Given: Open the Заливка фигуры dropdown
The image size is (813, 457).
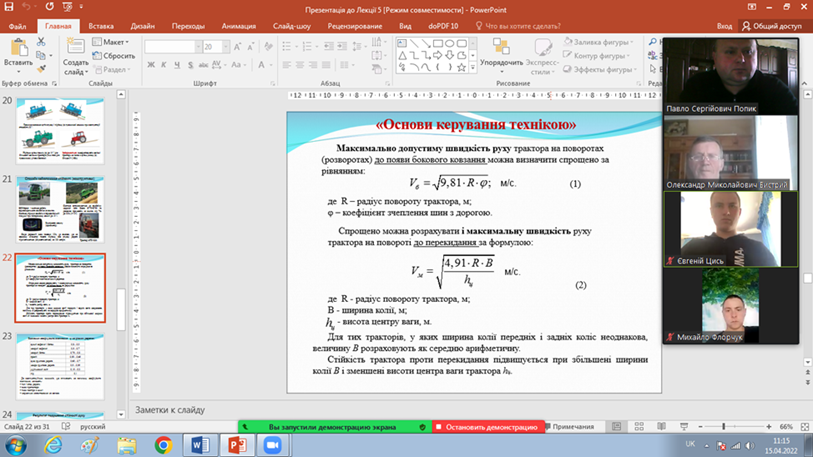Looking at the screenshot, I should [599, 42].
